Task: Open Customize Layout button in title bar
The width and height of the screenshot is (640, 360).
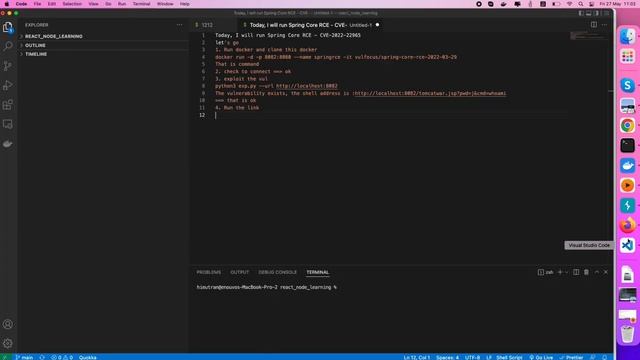Action: (x=606, y=13)
